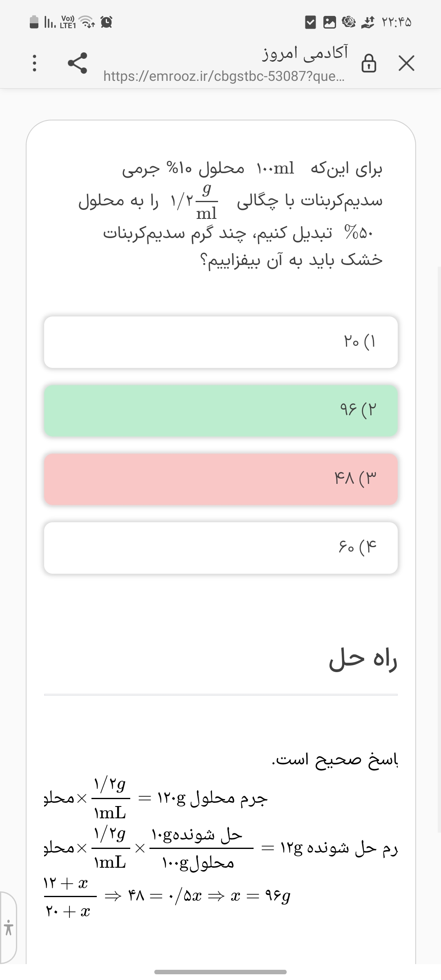441x980 pixels.
Task: Tap the flower app notification icon
Action: tap(348, 22)
